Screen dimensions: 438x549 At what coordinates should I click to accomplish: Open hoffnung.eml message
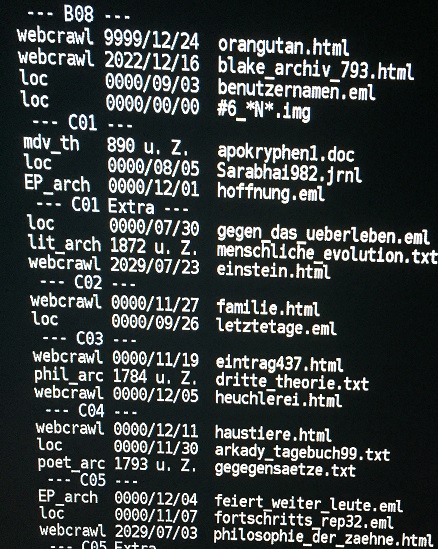(271, 192)
